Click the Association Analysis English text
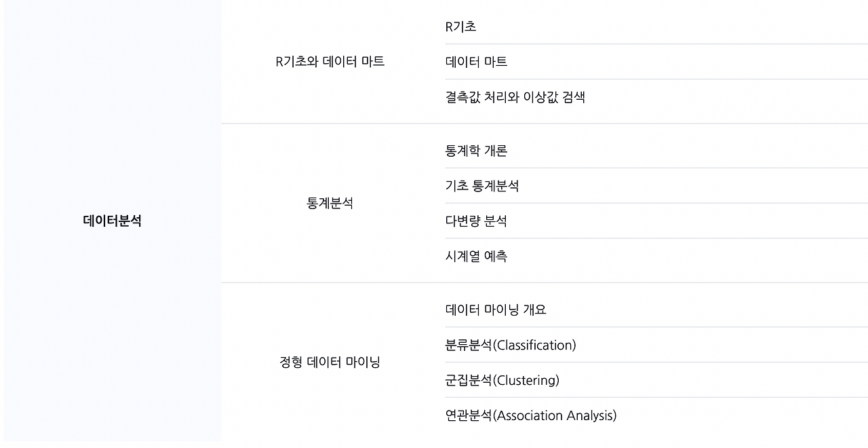Viewport: 868px width, 448px height. [x=555, y=415]
